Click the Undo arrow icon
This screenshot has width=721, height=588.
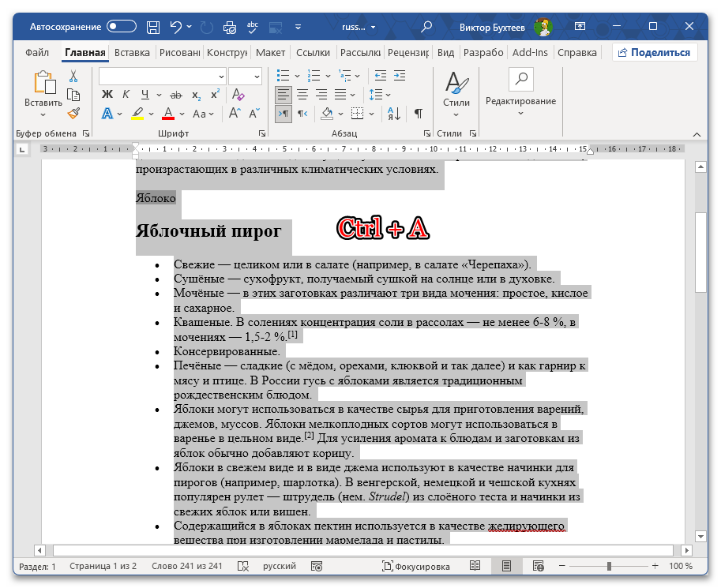176,27
